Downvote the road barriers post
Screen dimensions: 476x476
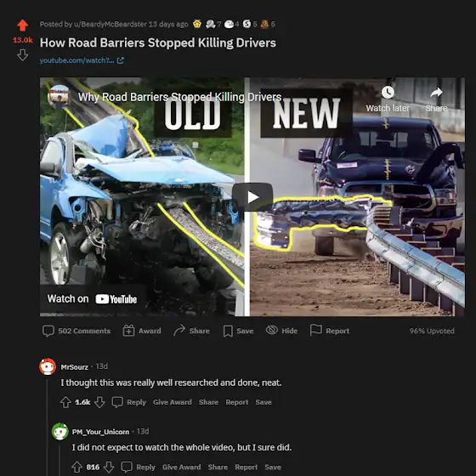click(x=22, y=55)
